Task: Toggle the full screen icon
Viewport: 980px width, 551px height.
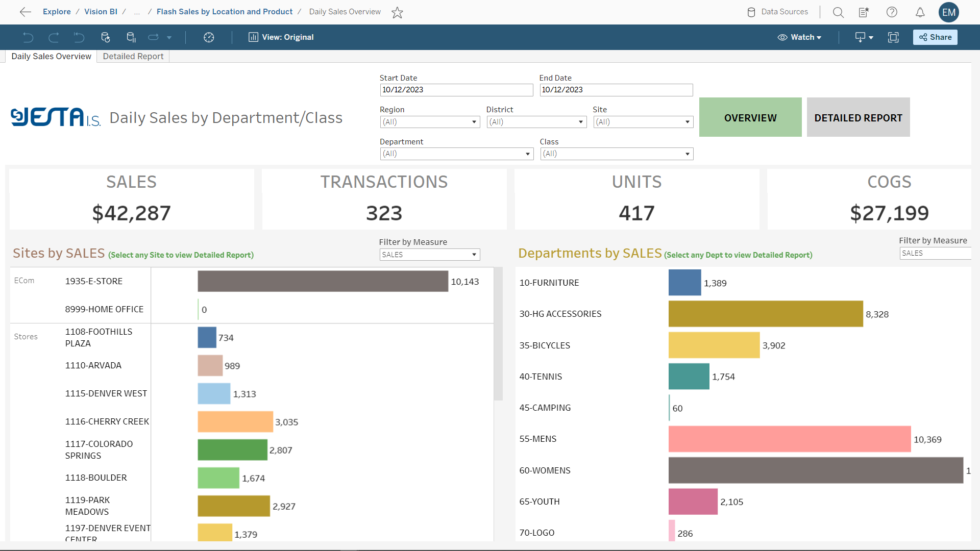Action: point(893,37)
